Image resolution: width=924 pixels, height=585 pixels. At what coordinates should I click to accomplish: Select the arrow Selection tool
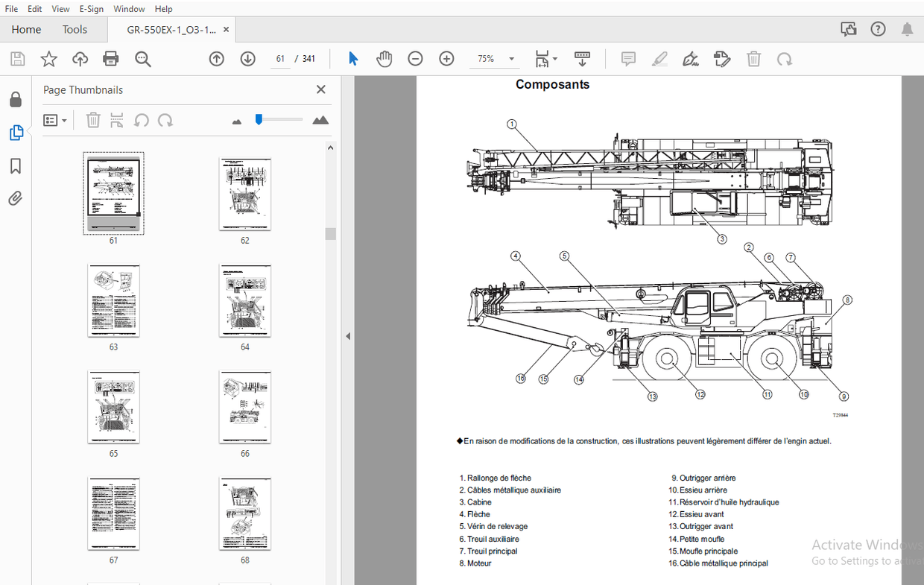point(353,59)
